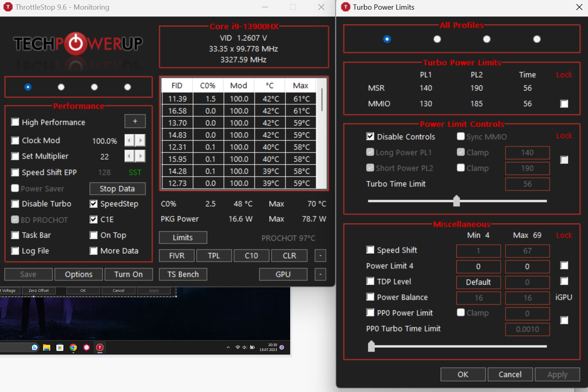Click the red hexagon cube taskbar icon
Image resolution: width=588 pixels, height=392 pixels.
click(x=87, y=347)
